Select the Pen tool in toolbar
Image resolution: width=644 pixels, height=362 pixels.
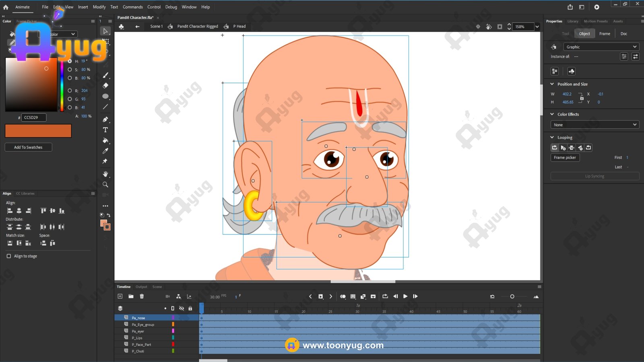point(105,119)
